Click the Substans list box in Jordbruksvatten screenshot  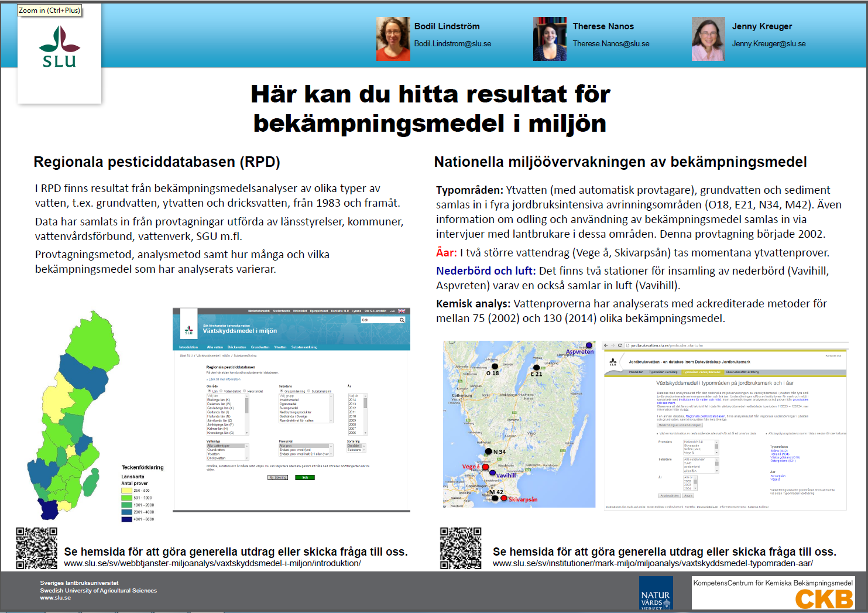tap(701, 465)
